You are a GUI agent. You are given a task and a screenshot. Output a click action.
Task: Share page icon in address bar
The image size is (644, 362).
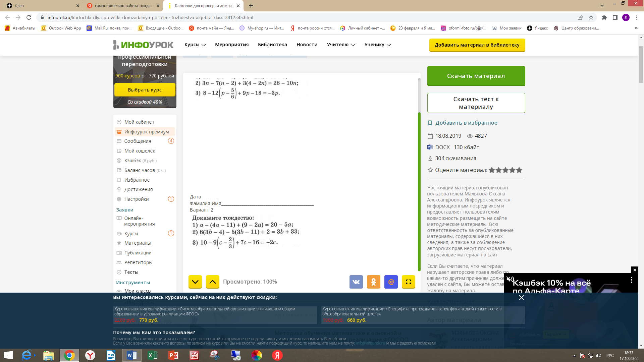coord(580,17)
